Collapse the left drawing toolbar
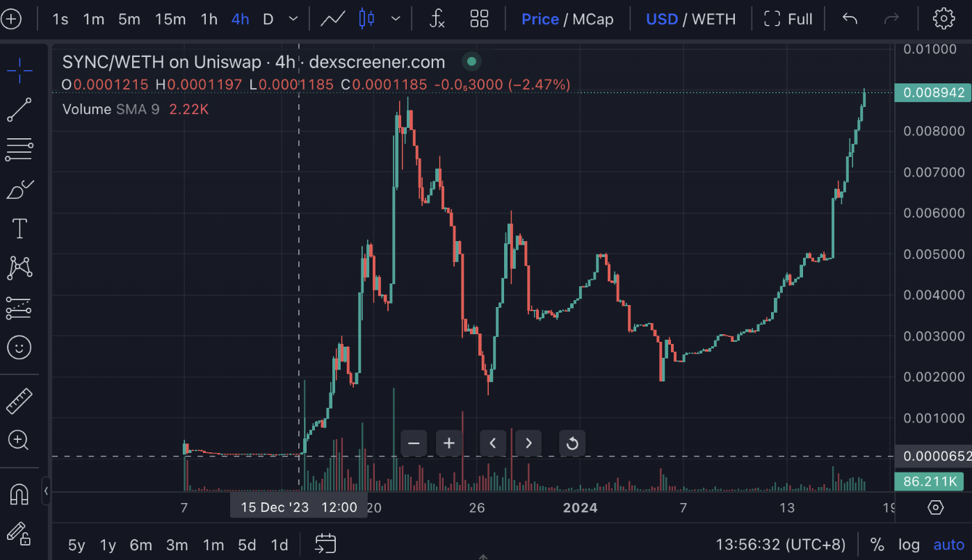972x560 pixels. pyautogui.click(x=46, y=491)
